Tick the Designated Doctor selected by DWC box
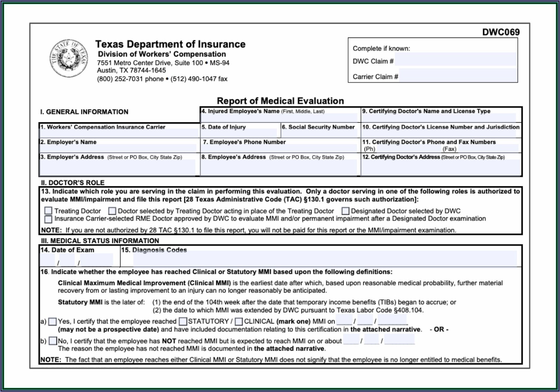This screenshot has width=560, height=392. 345,210
